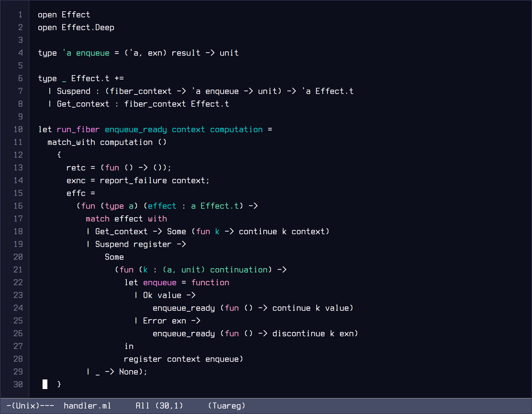
Task: Click the pink 'enqueue' binding on line 22
Action: point(160,282)
